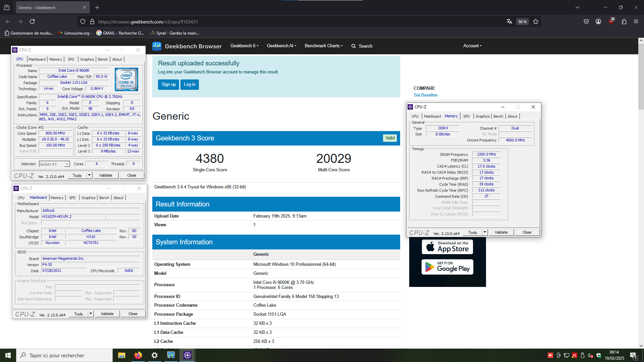Expand Tools arrow in CPU-Z Memory window
The image size is (644, 362).
(485, 232)
